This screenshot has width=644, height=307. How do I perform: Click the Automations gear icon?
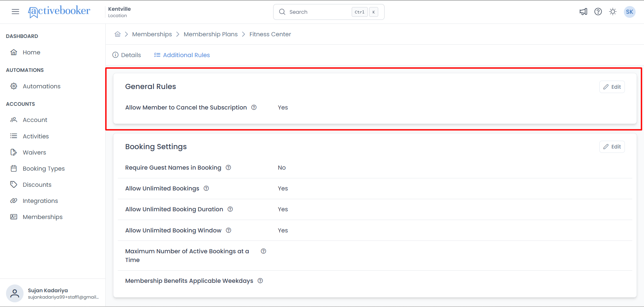click(x=14, y=86)
